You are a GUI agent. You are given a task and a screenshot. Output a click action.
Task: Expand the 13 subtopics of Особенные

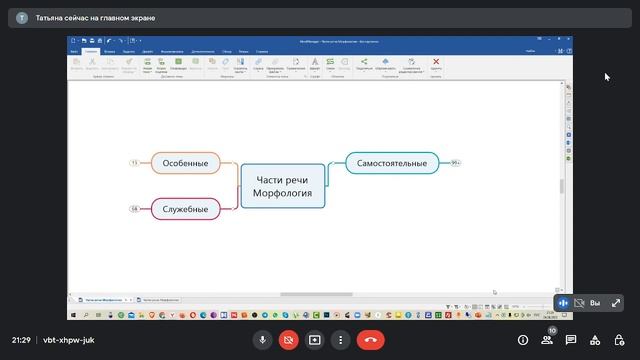(x=134, y=163)
